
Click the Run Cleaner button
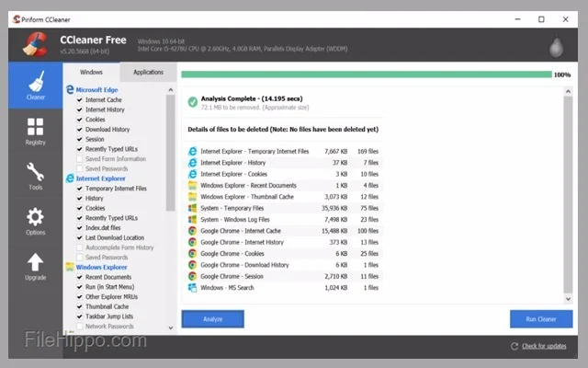(x=541, y=319)
